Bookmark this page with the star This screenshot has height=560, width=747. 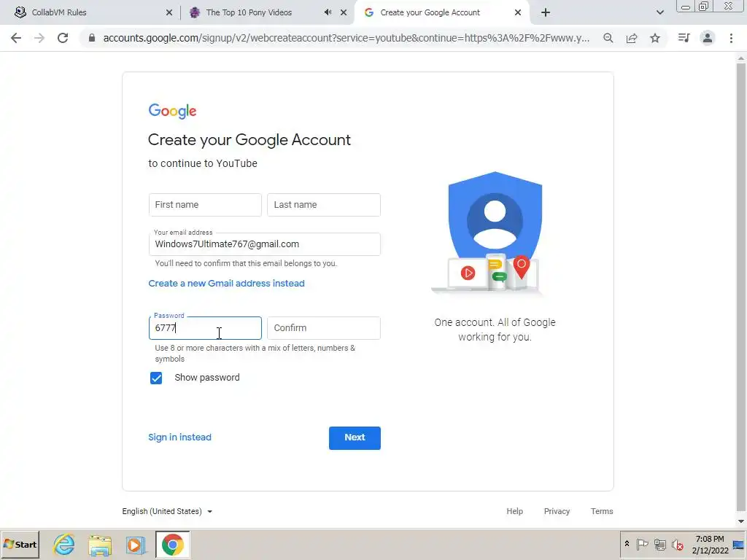pos(655,38)
